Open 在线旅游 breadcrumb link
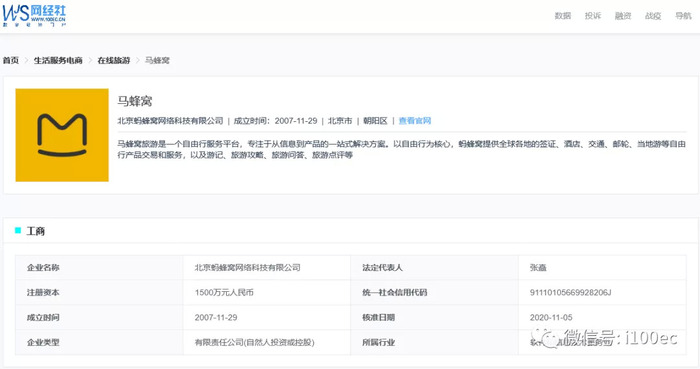 pos(114,60)
